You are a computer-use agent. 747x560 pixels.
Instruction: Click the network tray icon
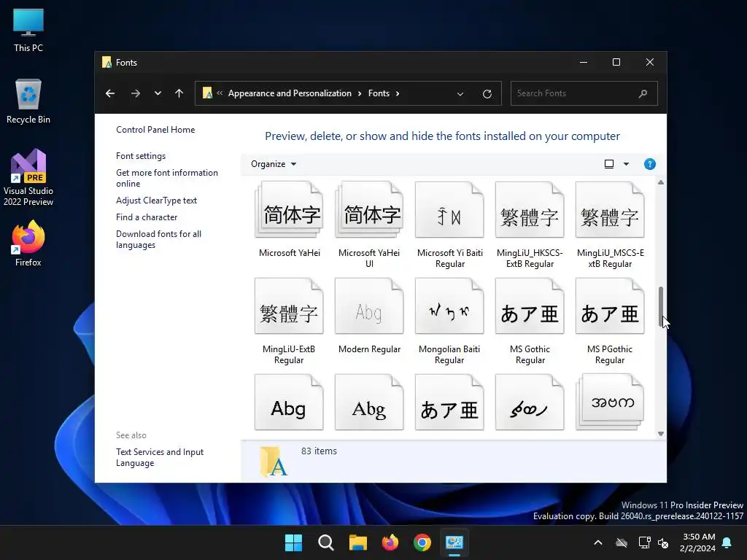coord(644,542)
